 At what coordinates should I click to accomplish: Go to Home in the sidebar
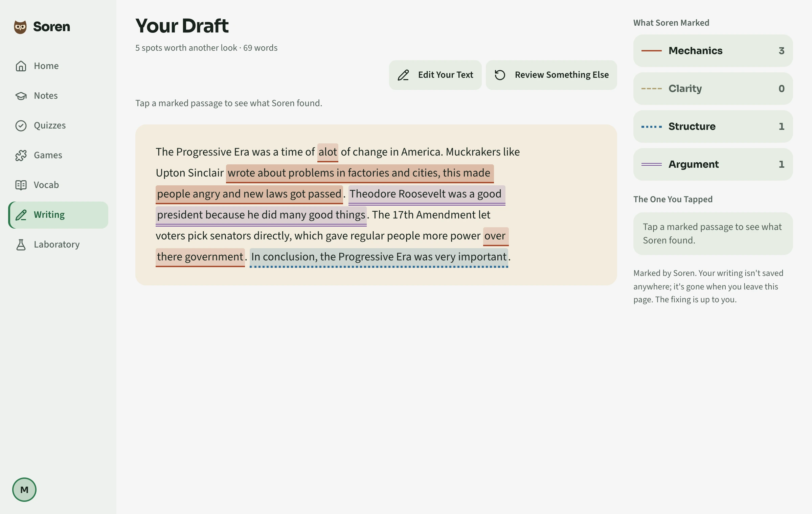[x=58, y=66]
